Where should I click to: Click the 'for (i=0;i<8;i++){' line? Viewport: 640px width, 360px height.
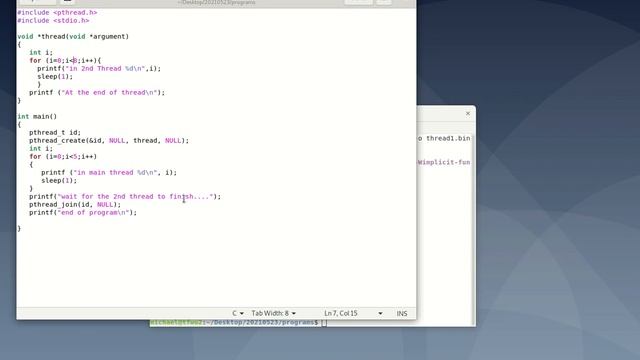click(x=65, y=60)
